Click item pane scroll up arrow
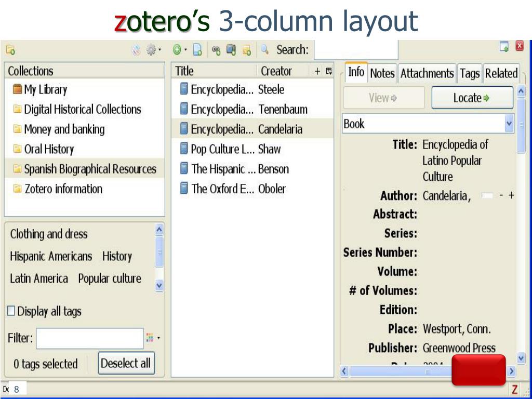This screenshot has width=532, height=399. tap(521, 91)
